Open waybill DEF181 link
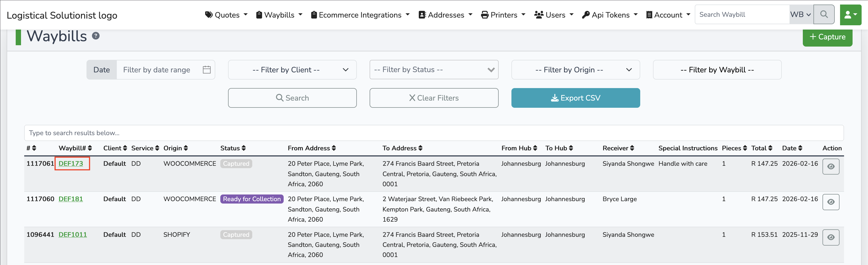Screen dimensions: 868x265 71,199
